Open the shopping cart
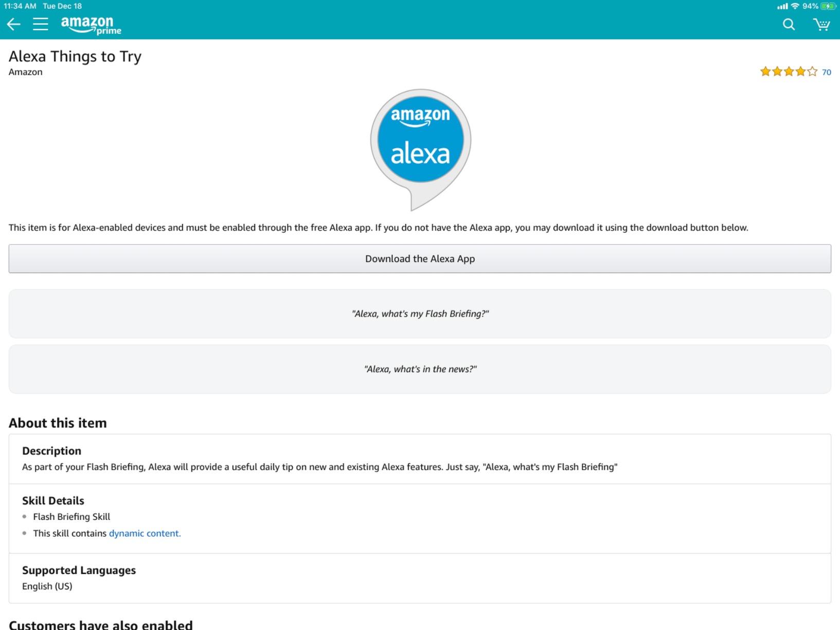The height and width of the screenshot is (630, 840). (x=821, y=24)
